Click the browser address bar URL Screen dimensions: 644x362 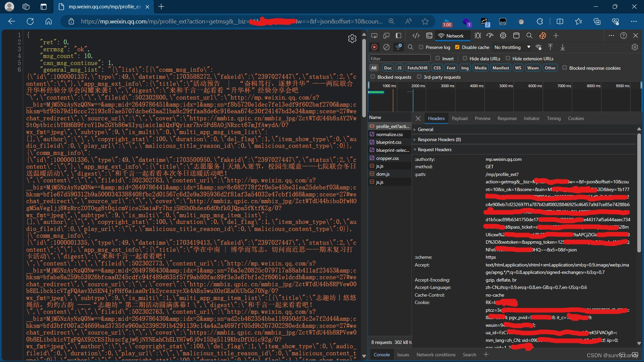[231, 21]
